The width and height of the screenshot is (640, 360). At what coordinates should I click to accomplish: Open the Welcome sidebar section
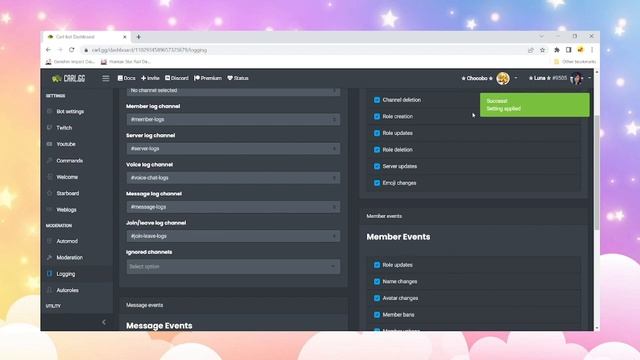pos(67,177)
